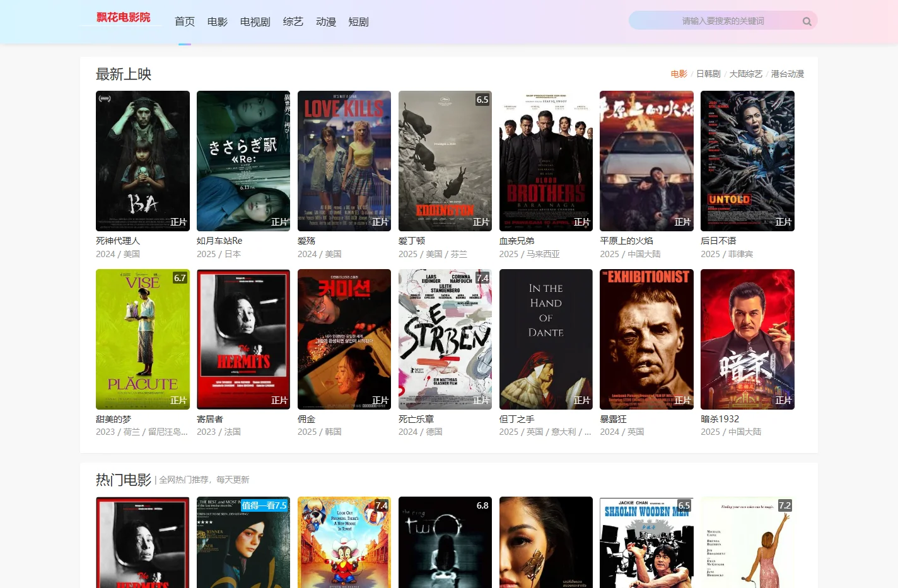Click the 甜美的梦 title text
The height and width of the screenshot is (588, 898).
pyautogui.click(x=114, y=419)
